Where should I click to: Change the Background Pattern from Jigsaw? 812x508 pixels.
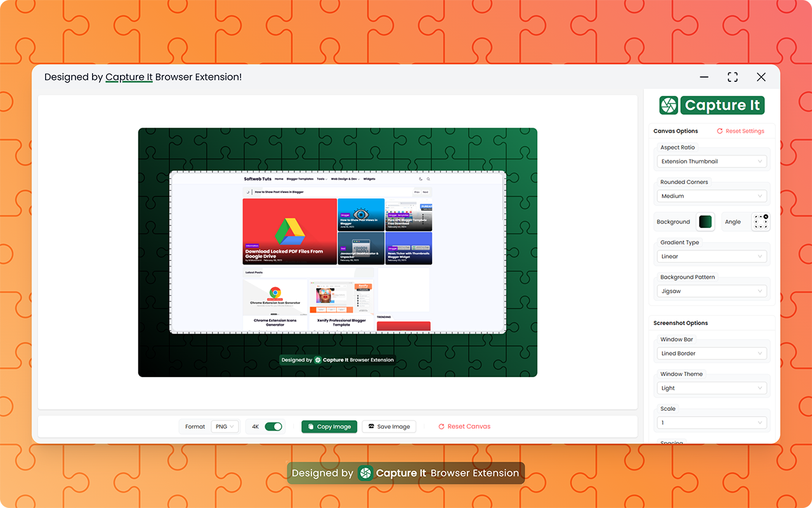click(712, 290)
